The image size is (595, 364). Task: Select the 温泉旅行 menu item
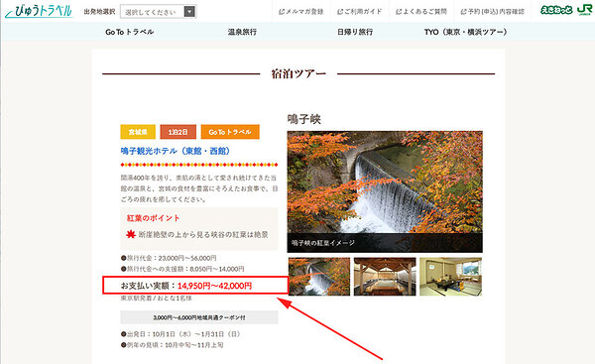(x=242, y=32)
